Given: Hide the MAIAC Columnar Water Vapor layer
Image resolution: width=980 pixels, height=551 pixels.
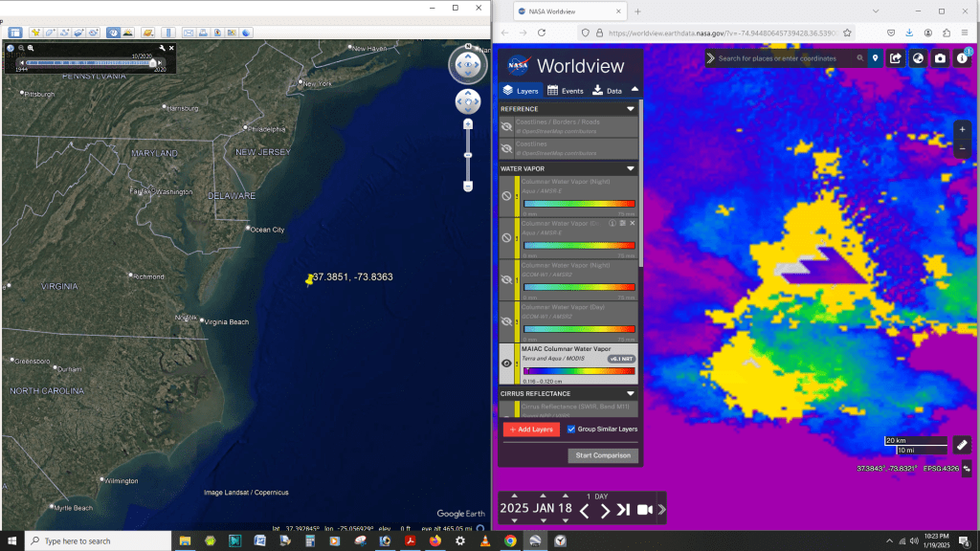Looking at the screenshot, I should pos(507,363).
